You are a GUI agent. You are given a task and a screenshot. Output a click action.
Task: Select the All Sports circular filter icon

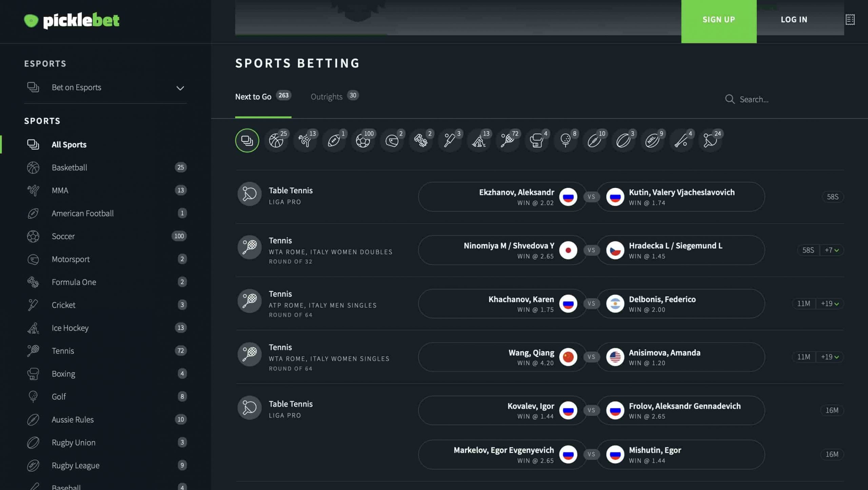[247, 140]
